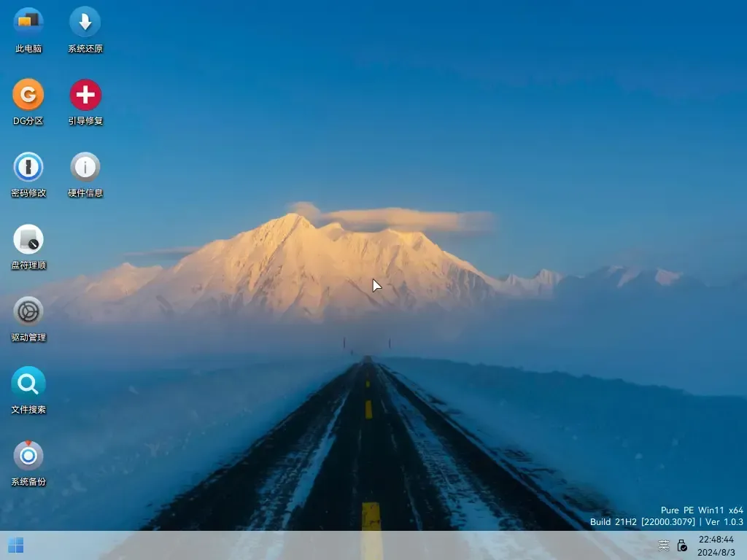
Task: Click the taskbar empty area
Action: (x=365, y=545)
